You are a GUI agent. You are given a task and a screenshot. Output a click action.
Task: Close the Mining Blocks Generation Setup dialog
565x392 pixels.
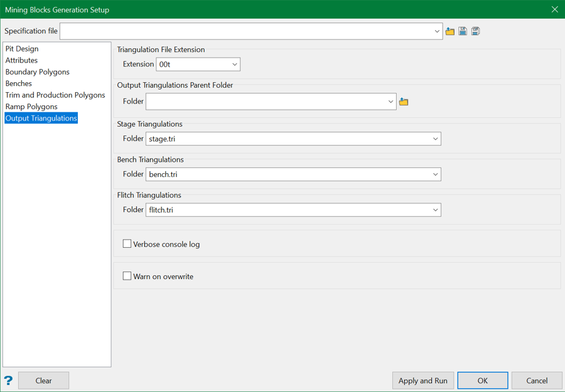[x=554, y=9]
